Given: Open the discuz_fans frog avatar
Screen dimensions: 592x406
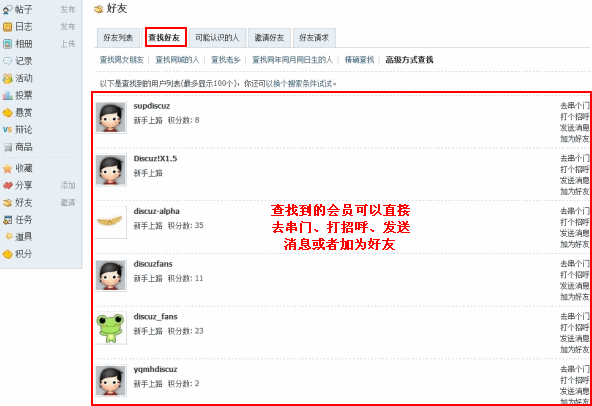Looking at the screenshot, I should (110, 328).
